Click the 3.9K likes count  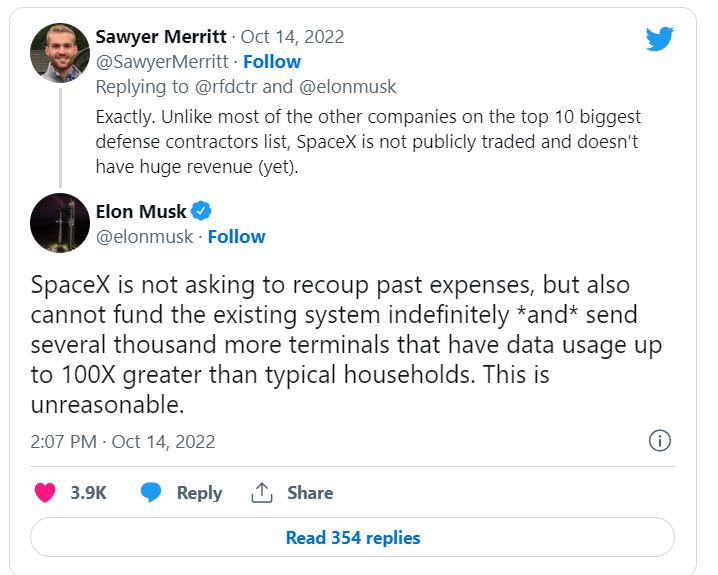point(88,493)
